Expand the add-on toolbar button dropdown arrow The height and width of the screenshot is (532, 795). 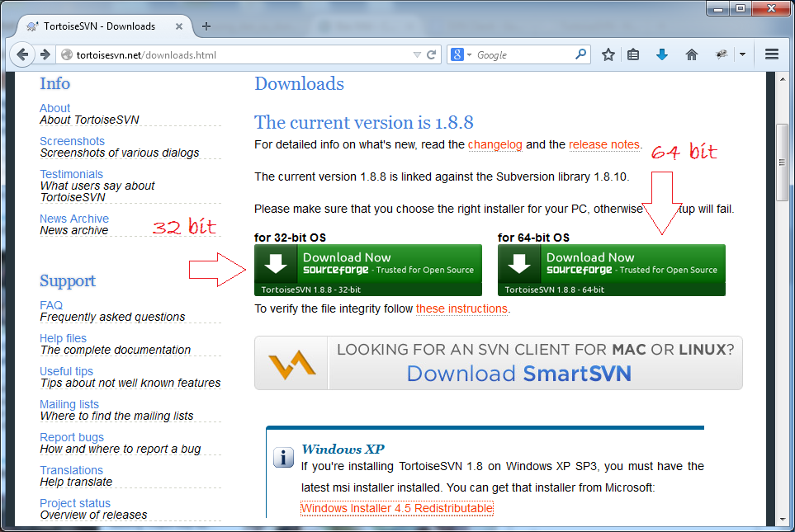click(x=742, y=54)
